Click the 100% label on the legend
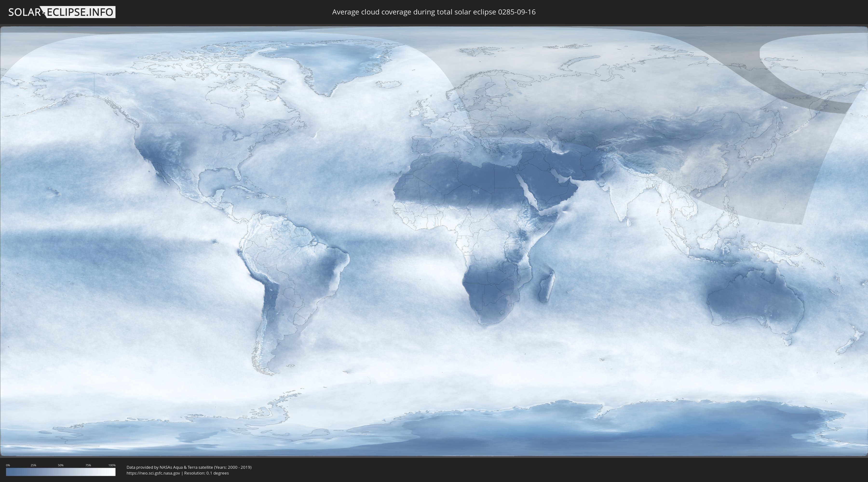This screenshot has height=482, width=868. tap(112, 465)
